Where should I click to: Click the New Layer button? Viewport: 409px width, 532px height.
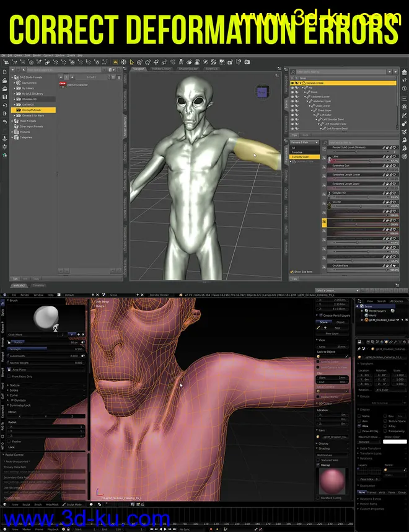(x=332, y=333)
